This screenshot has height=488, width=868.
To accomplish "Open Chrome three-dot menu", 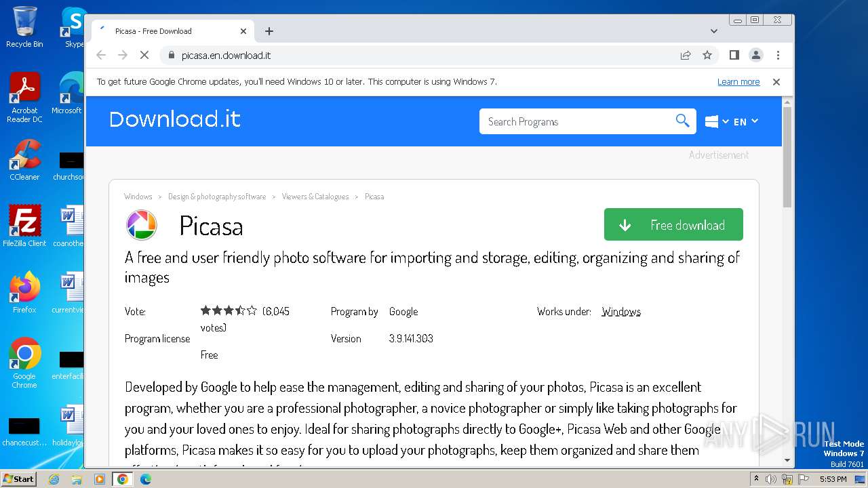I will point(778,55).
